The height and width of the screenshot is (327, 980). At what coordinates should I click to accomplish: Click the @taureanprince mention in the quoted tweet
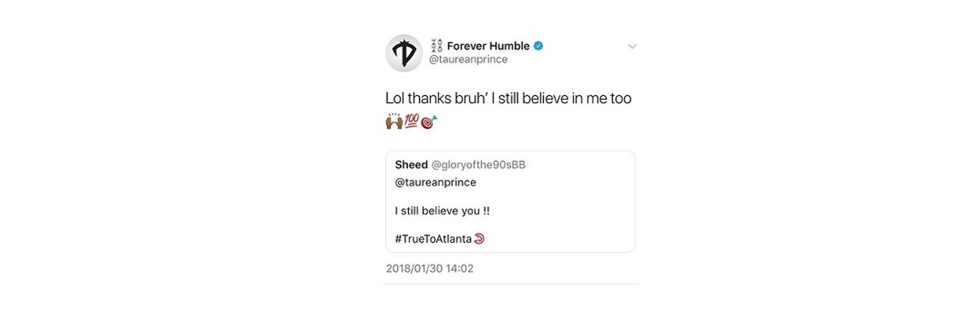tap(436, 182)
